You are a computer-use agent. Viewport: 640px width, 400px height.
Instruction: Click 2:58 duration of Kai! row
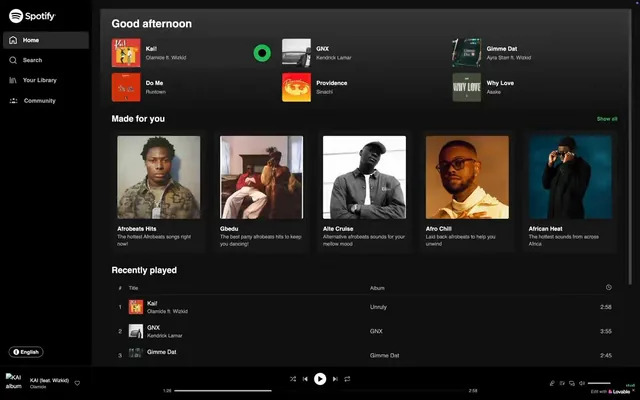(606, 307)
